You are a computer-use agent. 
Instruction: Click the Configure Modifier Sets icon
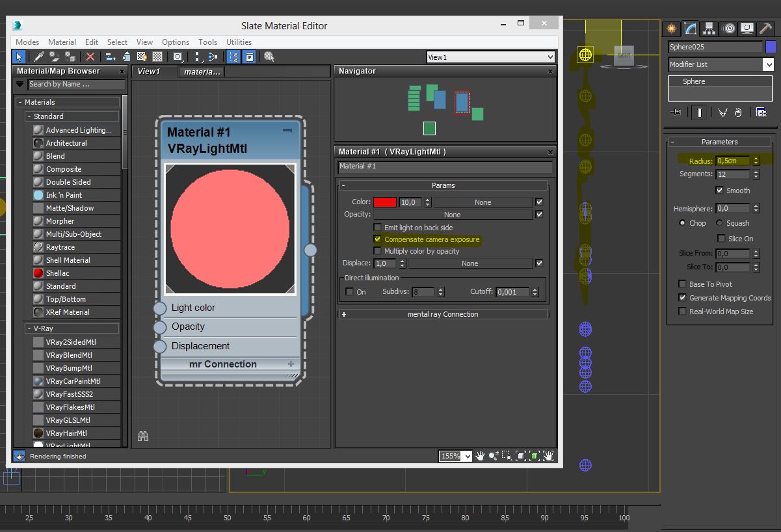(761, 113)
